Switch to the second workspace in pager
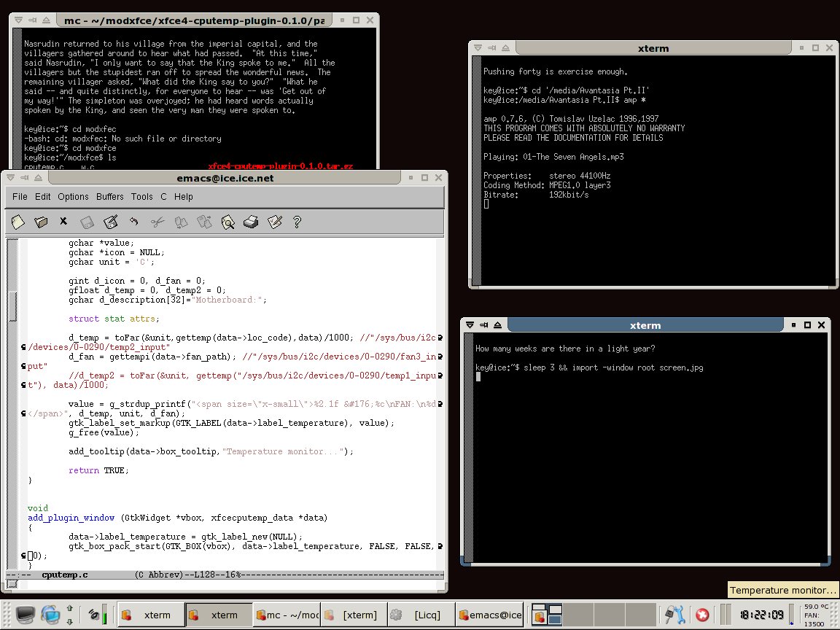This screenshot has height=630, width=840. [578, 615]
